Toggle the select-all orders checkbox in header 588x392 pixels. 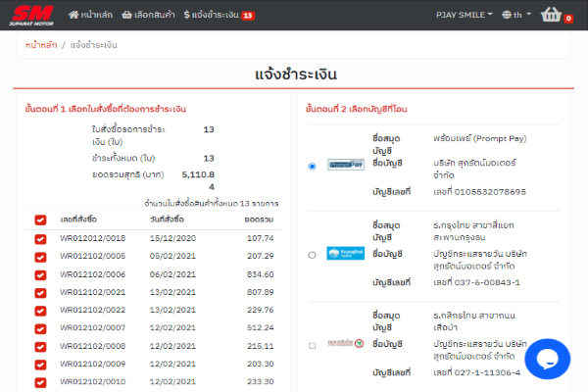pyautogui.click(x=40, y=220)
